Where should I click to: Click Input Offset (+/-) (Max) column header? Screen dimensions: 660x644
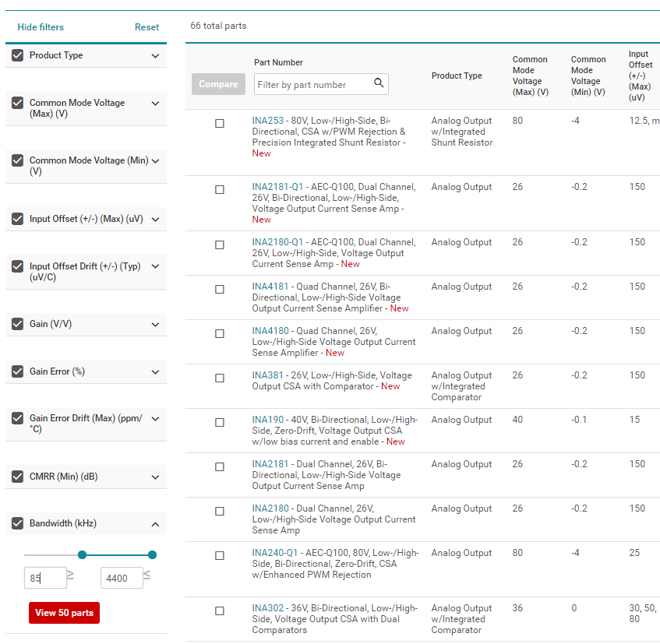point(641,76)
